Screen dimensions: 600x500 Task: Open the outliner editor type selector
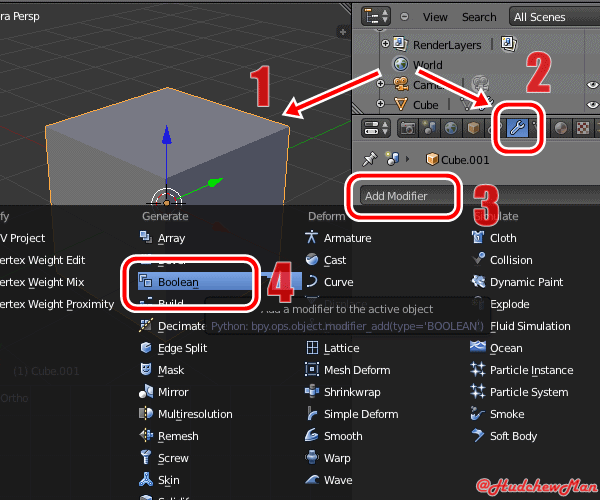376,17
